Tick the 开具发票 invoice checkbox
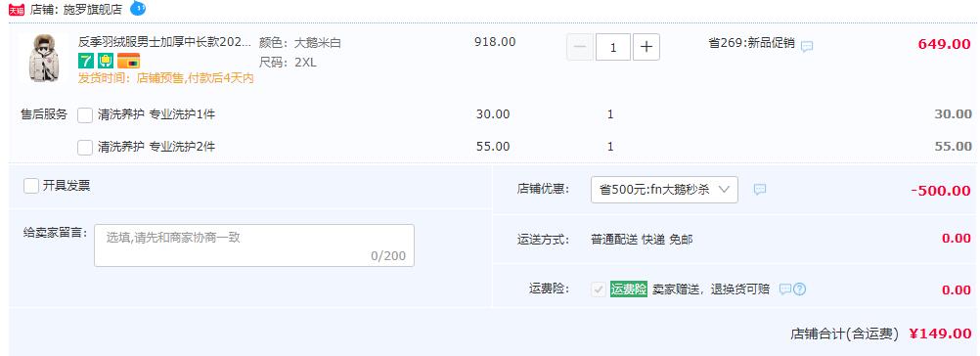980x356 pixels. coord(31,186)
